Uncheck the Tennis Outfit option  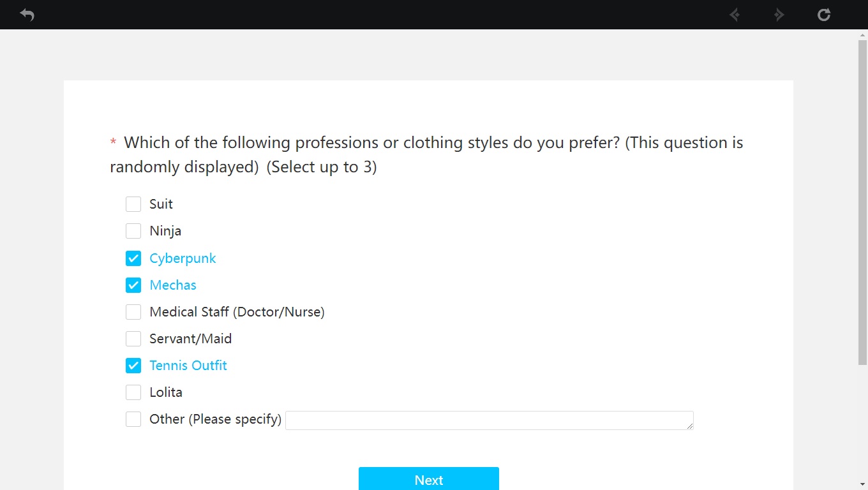click(x=133, y=366)
